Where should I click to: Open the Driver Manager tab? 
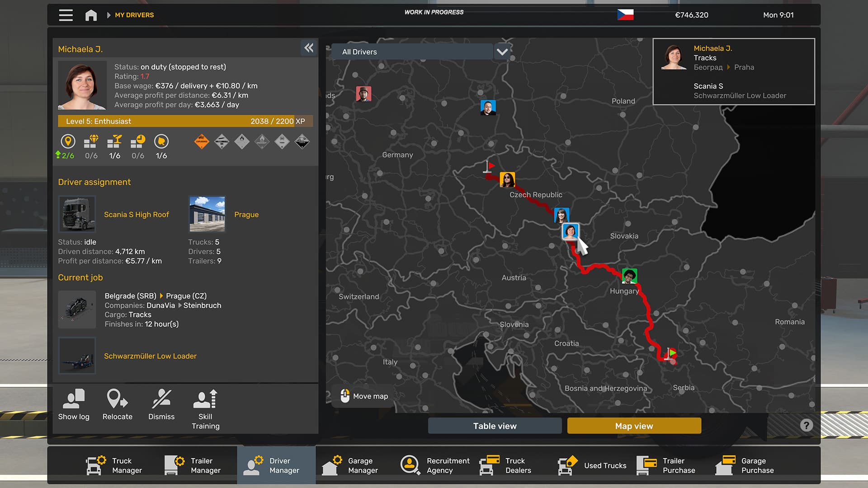(x=276, y=465)
